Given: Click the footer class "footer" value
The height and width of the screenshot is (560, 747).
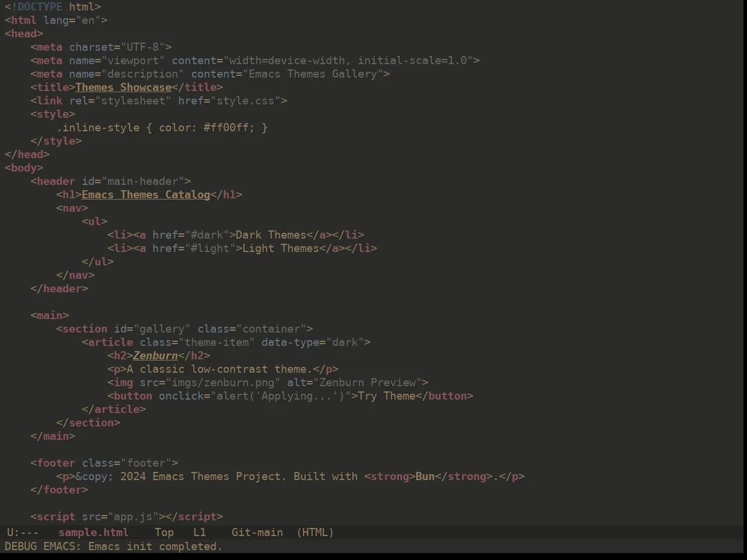Looking at the screenshot, I should pos(146,463).
